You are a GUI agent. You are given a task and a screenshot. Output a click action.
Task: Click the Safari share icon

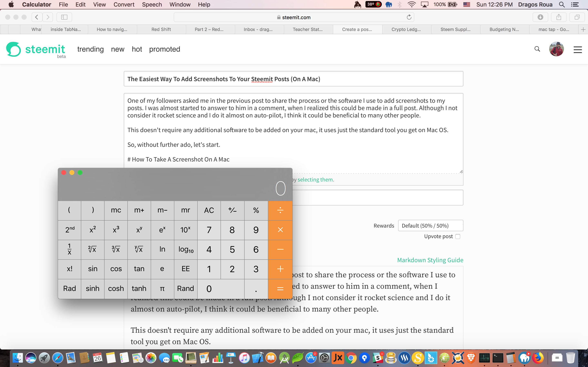[559, 17]
